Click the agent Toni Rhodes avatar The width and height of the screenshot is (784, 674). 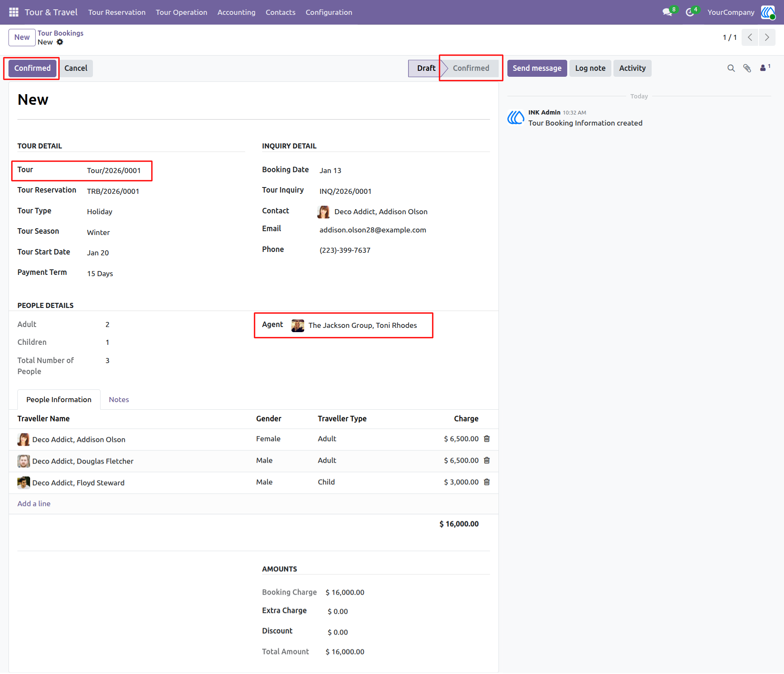pos(298,325)
